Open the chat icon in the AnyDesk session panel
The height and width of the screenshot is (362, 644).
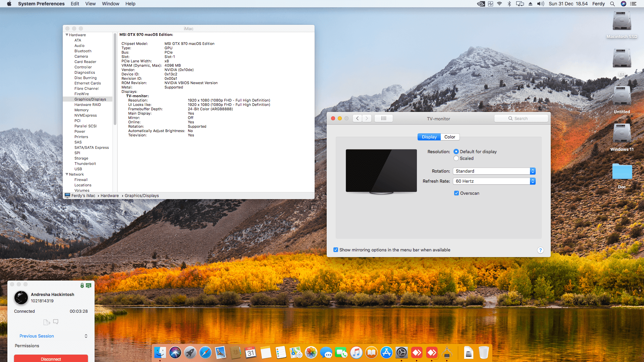[x=56, y=322]
